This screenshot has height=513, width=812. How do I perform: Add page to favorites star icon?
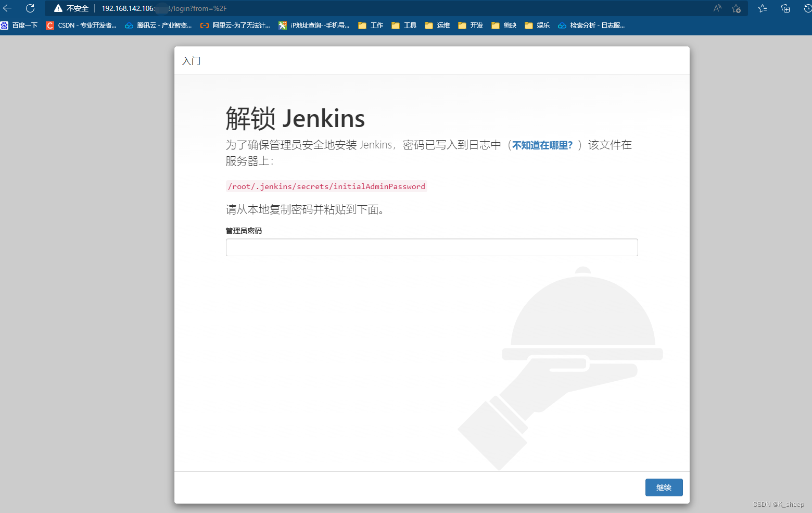pyautogui.click(x=736, y=8)
